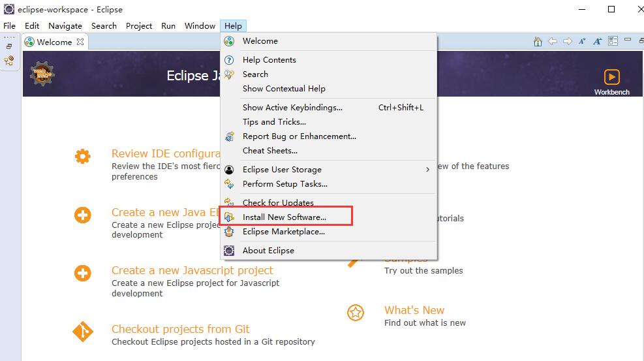Viewport: 644px width, 361px height.
Task: Magnify font size with large A icon
Action: tap(598, 41)
